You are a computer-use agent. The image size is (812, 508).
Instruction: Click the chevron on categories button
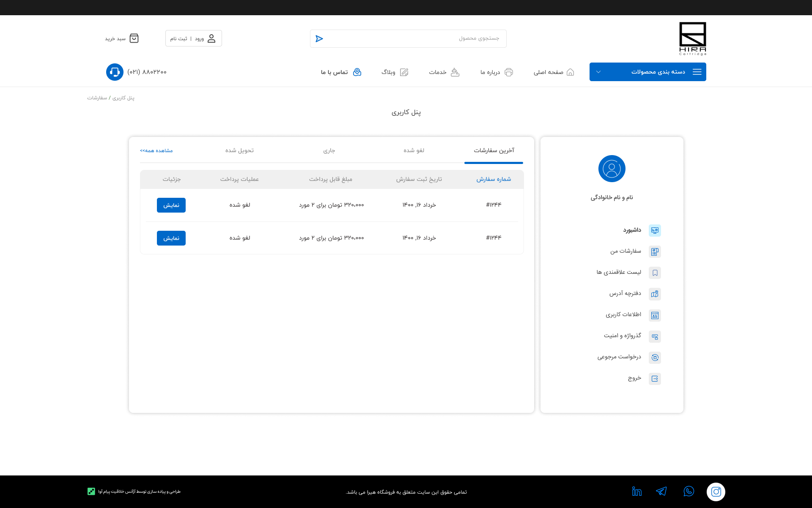click(598, 72)
